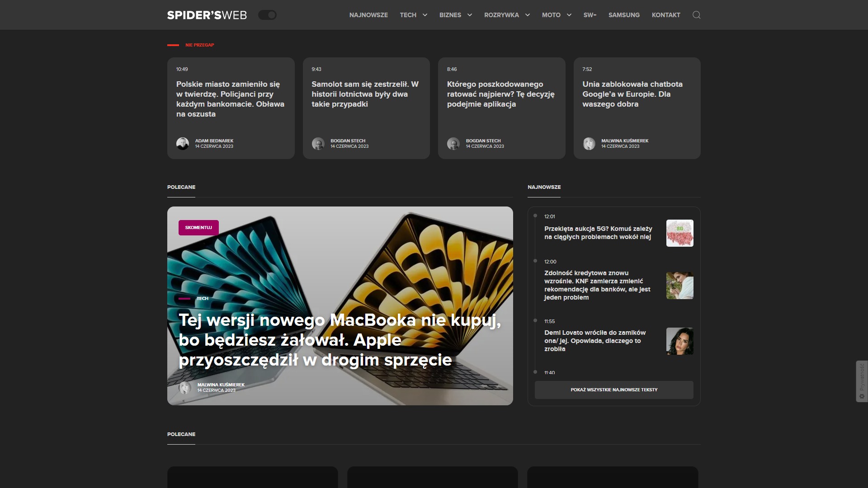Expand the MOTO menu chevron
This screenshot has height=488, width=868.
tap(569, 15)
